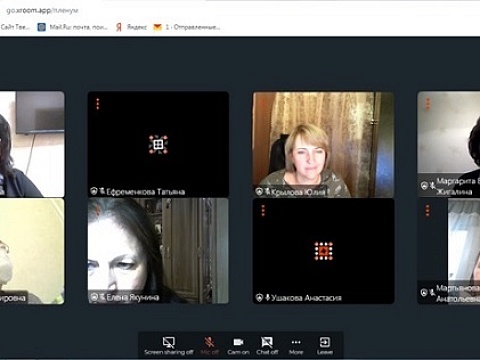Open options dots on Ефременкова Татьяна tile
Image resolution: width=480 pixels, height=360 pixels.
[98, 104]
